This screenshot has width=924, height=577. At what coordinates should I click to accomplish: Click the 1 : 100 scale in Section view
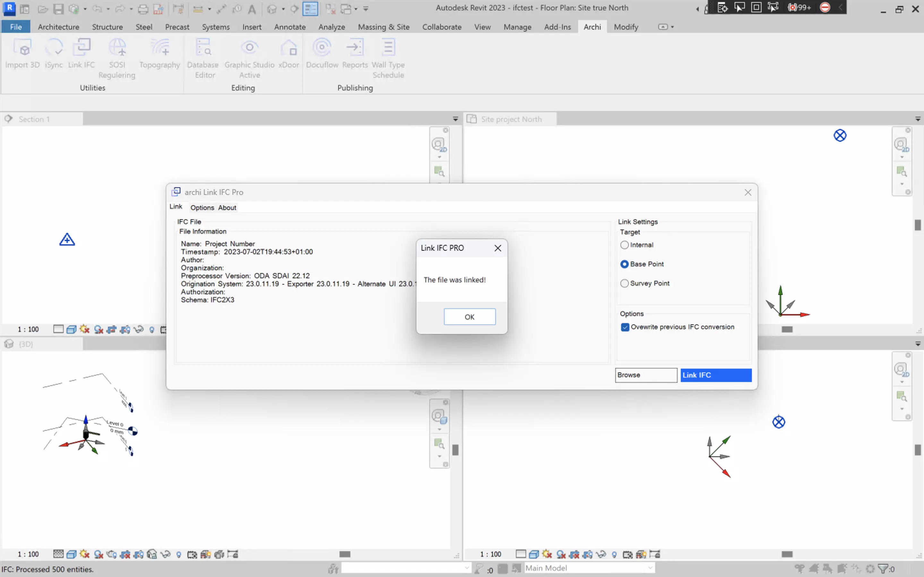pos(28,329)
